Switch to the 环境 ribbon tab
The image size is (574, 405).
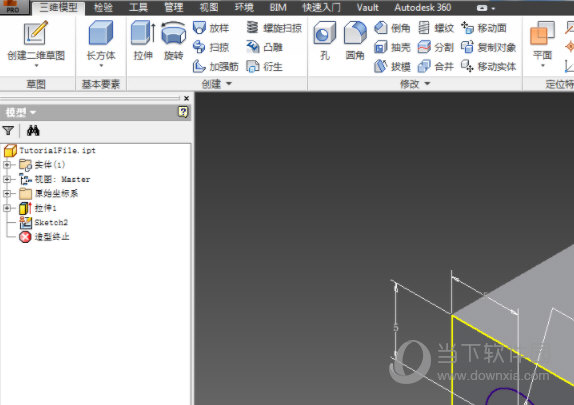click(244, 8)
